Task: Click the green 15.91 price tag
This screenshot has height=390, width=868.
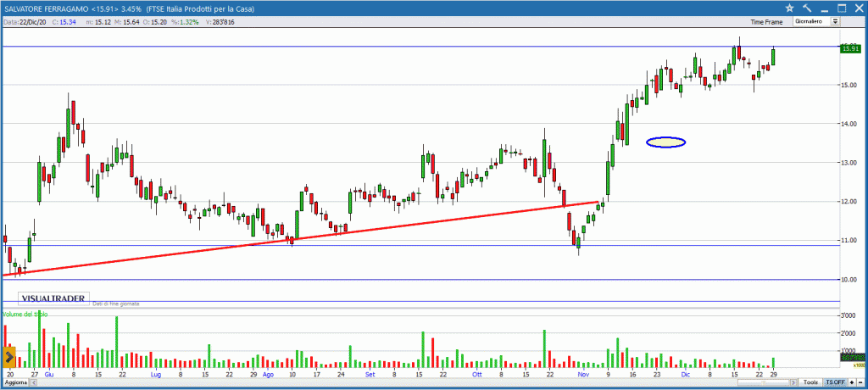Action: [x=849, y=49]
